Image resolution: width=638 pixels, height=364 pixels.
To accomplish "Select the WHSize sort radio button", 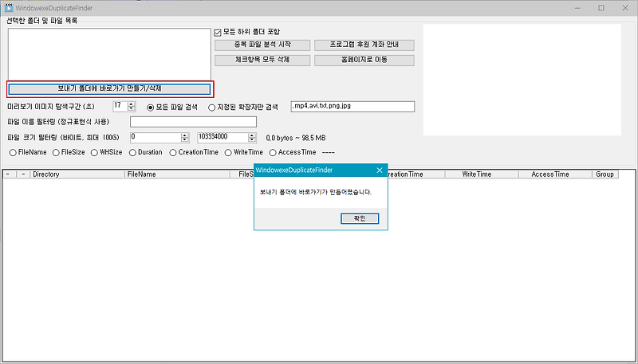I will [x=94, y=153].
